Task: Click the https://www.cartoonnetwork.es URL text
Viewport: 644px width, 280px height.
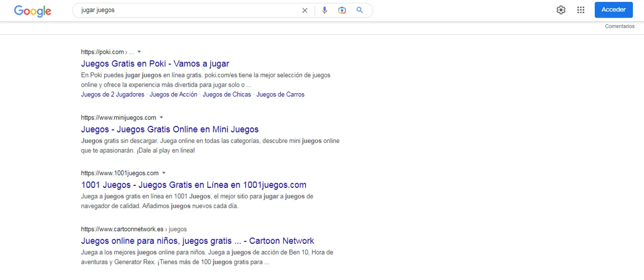Action: [122, 229]
